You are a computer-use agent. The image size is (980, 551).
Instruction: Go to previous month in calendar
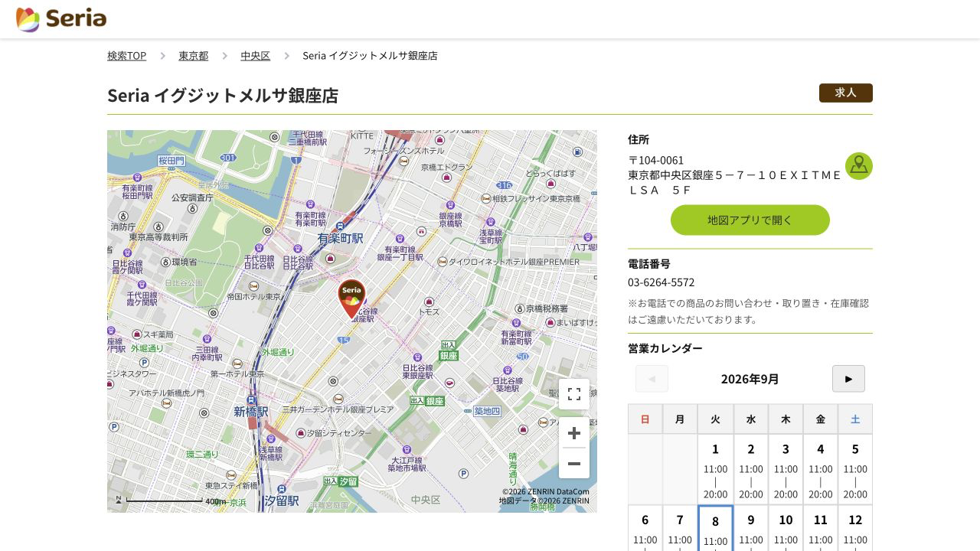pyautogui.click(x=652, y=379)
